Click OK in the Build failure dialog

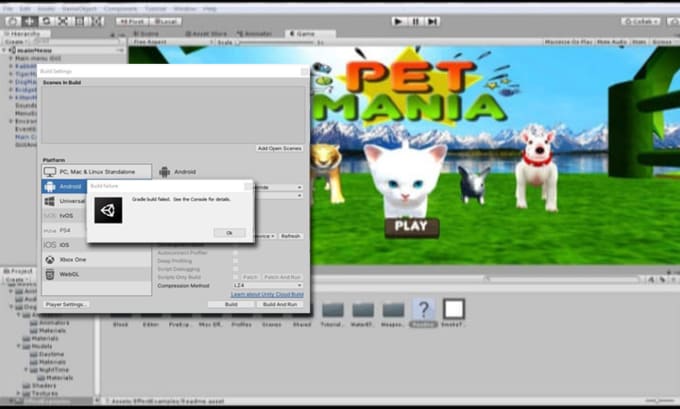[x=229, y=233]
